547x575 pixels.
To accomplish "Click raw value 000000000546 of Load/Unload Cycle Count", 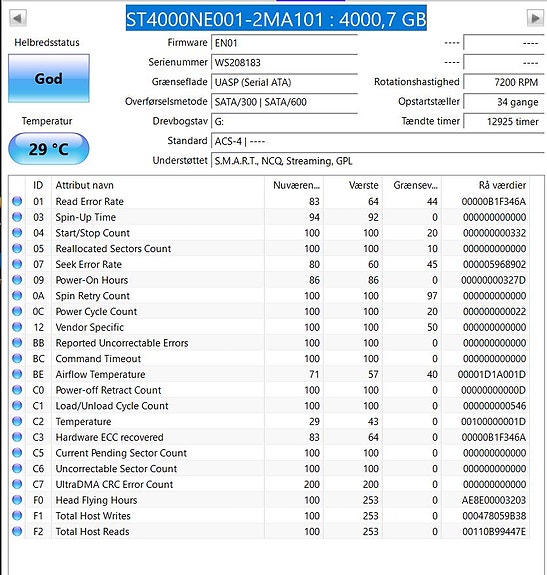I will click(495, 406).
